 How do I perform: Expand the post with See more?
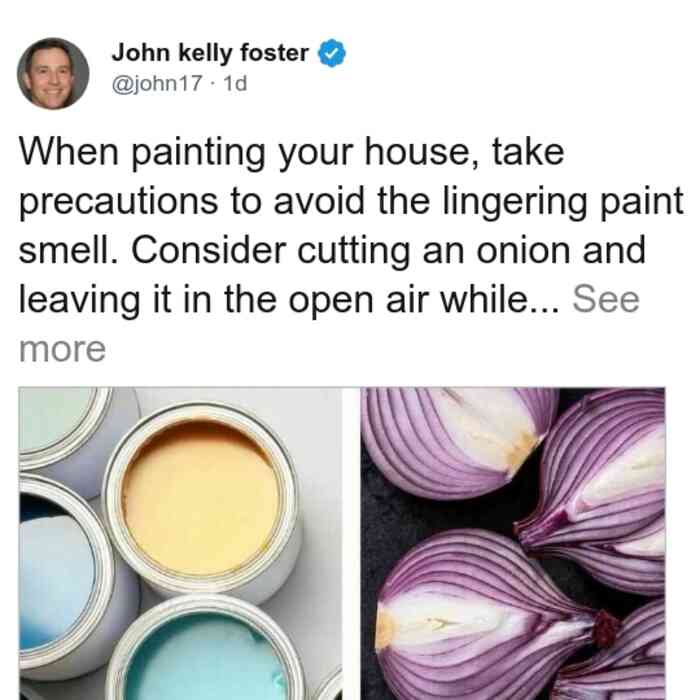pos(329,324)
